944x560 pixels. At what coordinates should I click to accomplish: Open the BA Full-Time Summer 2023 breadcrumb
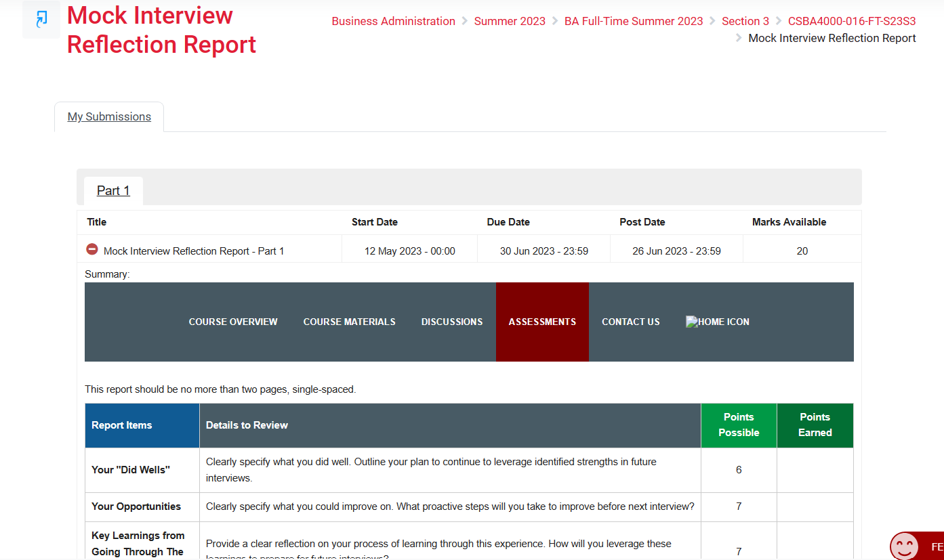click(x=634, y=21)
